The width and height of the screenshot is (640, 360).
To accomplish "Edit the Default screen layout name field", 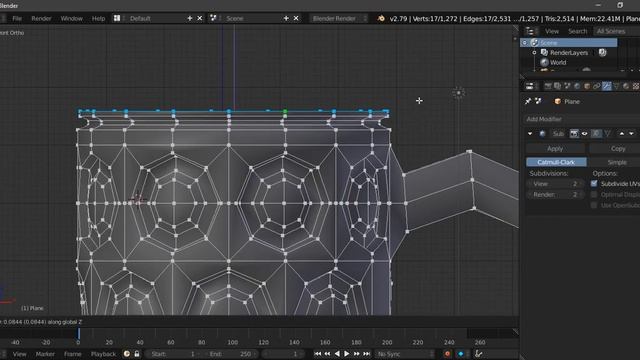I will tap(155, 18).
